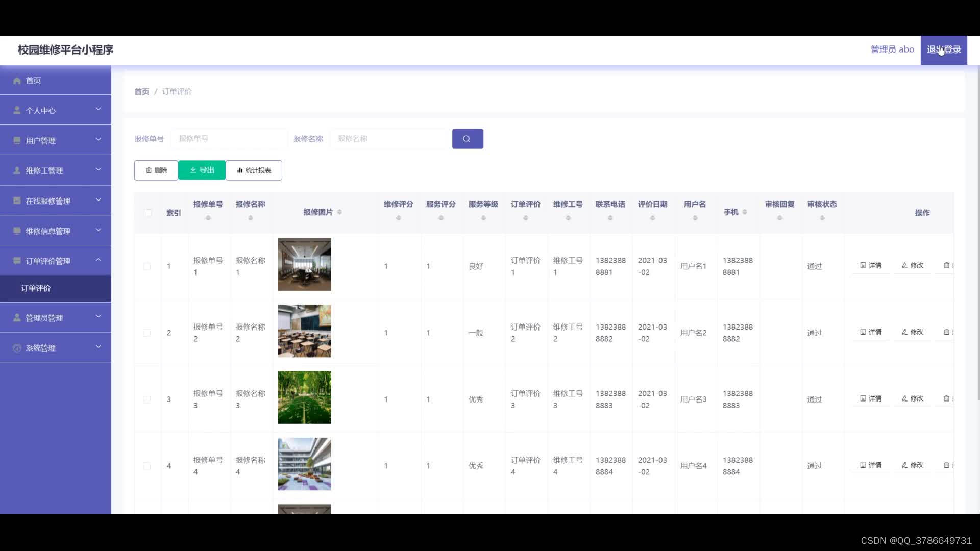Click the home icon beside 首页 in sidebar

(17, 81)
